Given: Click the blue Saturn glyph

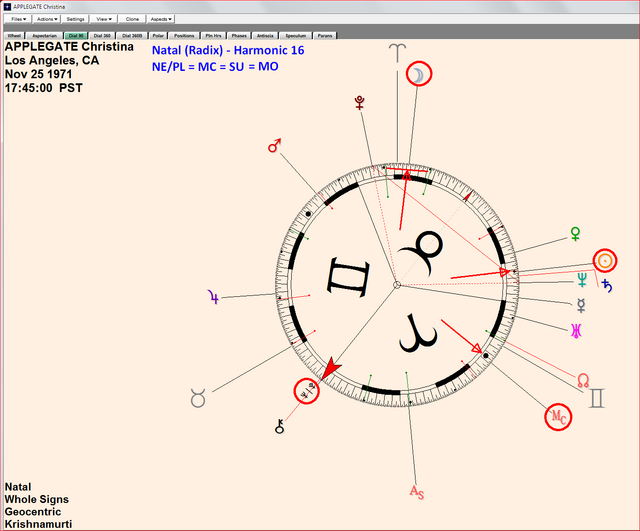Looking at the screenshot, I should [x=607, y=286].
